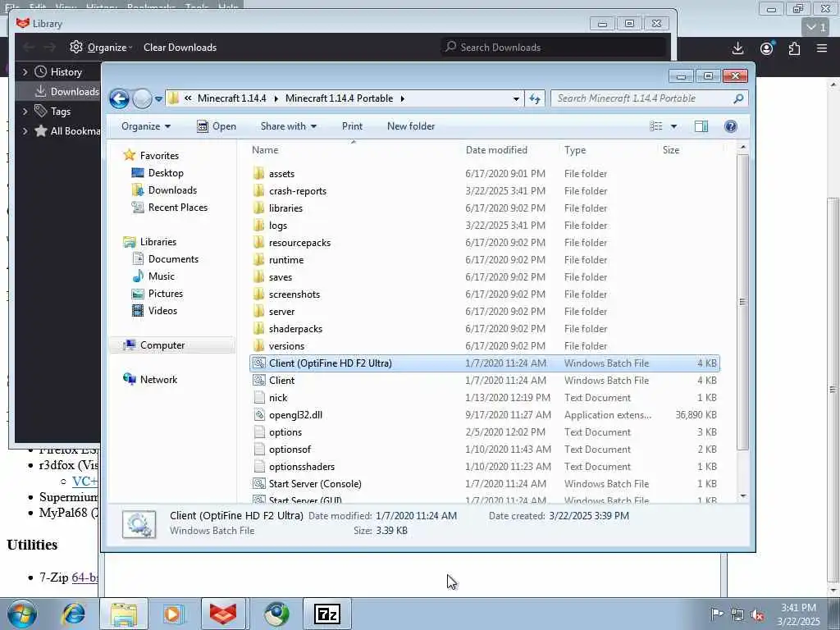Select the Client batch file icon
This screenshot has height=630, width=840.
pyautogui.click(x=258, y=381)
